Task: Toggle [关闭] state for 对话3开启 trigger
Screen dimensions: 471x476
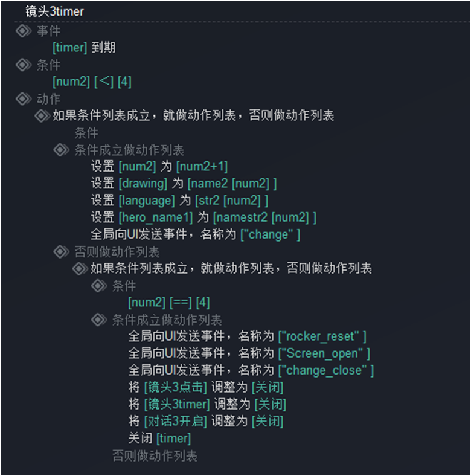Action: coord(268,422)
